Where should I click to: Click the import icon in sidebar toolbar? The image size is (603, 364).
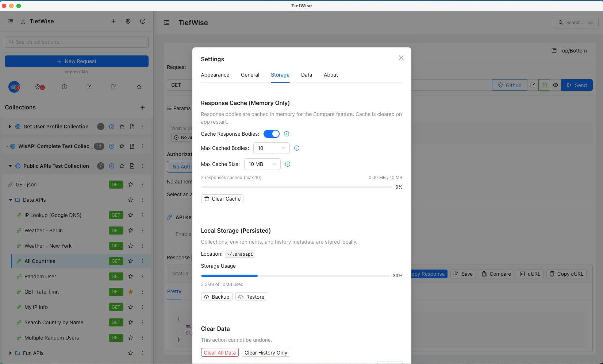pos(89,87)
